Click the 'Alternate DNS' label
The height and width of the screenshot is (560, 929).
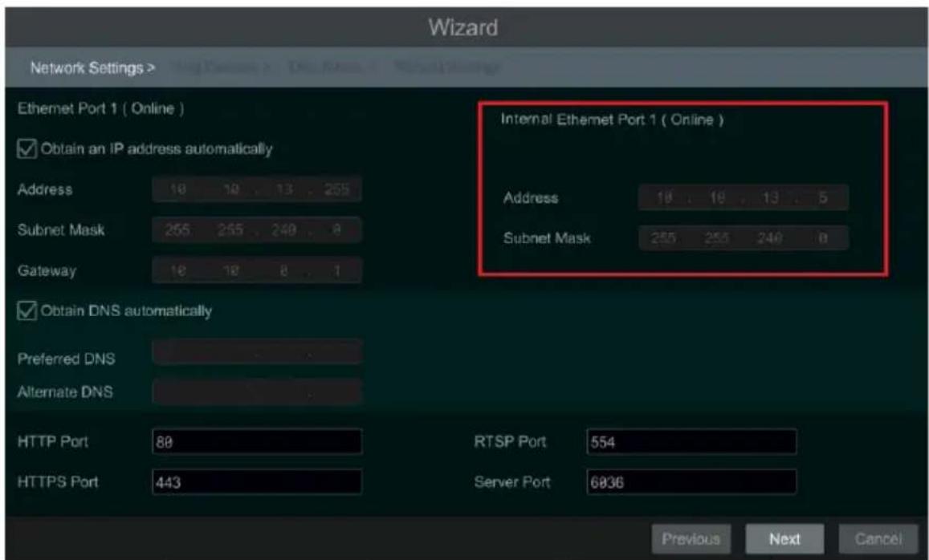pos(64,392)
